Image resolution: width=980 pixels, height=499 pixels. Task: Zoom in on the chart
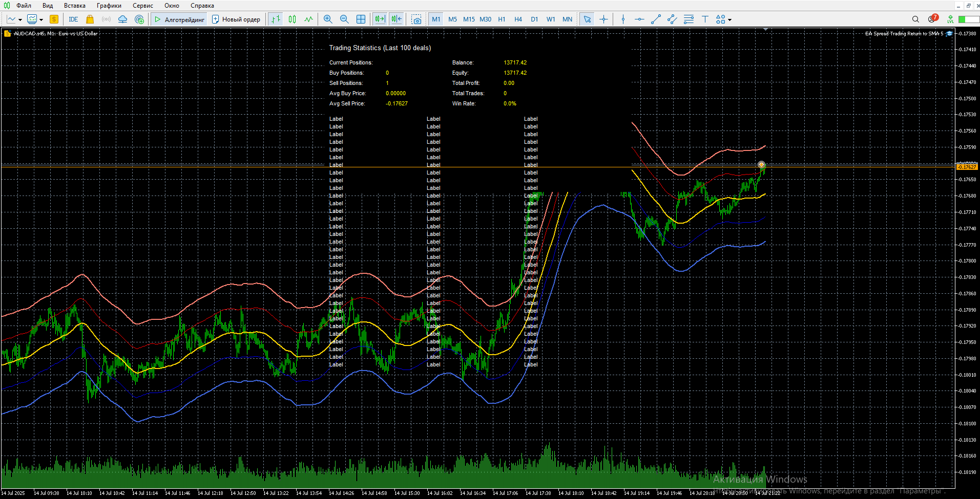[x=328, y=19]
